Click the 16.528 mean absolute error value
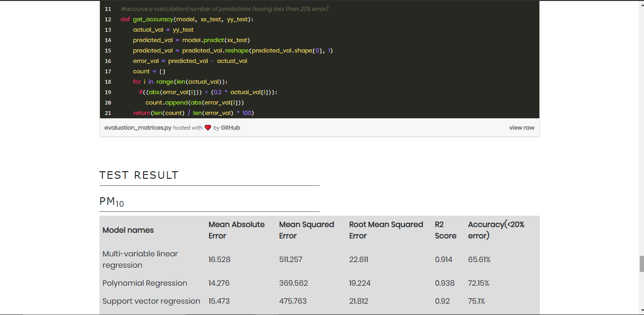644x315 pixels. [x=219, y=260]
